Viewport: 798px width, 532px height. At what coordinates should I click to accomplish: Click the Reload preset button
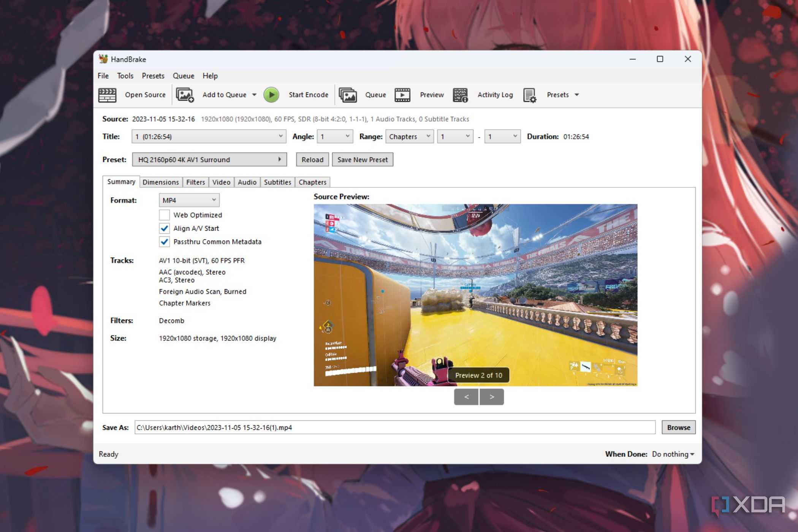[x=312, y=160]
